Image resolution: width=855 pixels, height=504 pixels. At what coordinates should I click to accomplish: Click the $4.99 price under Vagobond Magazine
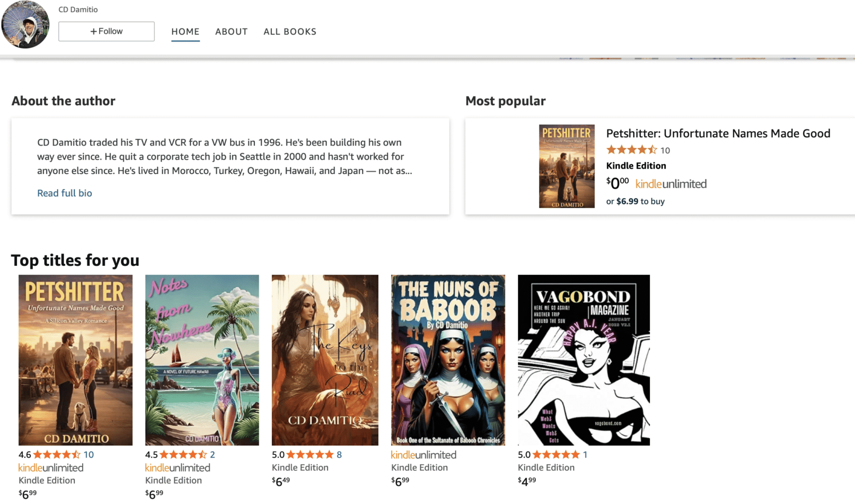[527, 481]
